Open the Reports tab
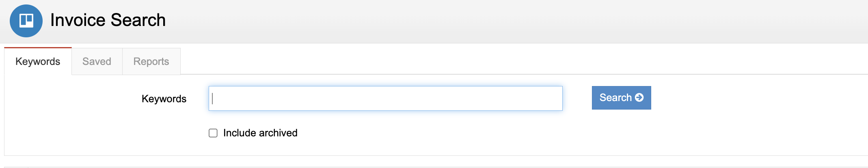 151,61
